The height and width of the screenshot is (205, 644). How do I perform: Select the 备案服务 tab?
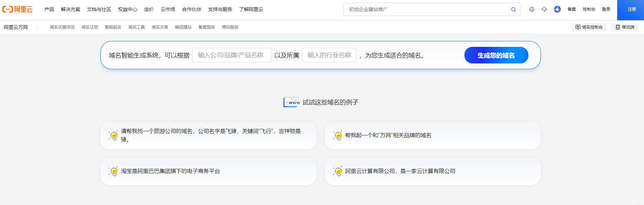[x=207, y=27]
